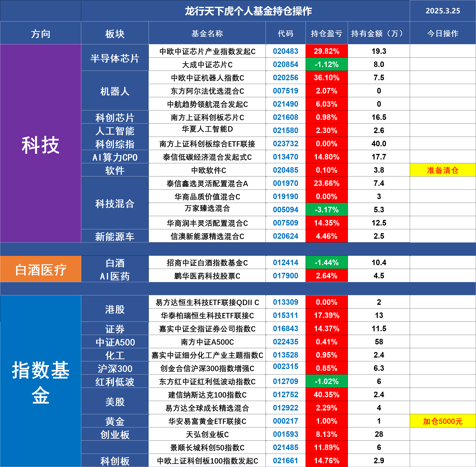The image size is (476, 467).
Task: Click the holding amount 19.3
Action: 379,51
